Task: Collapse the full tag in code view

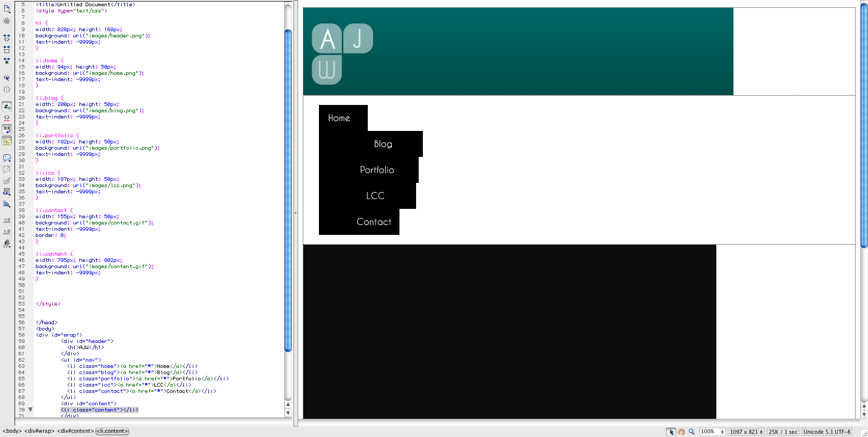Action: pyautogui.click(x=7, y=38)
